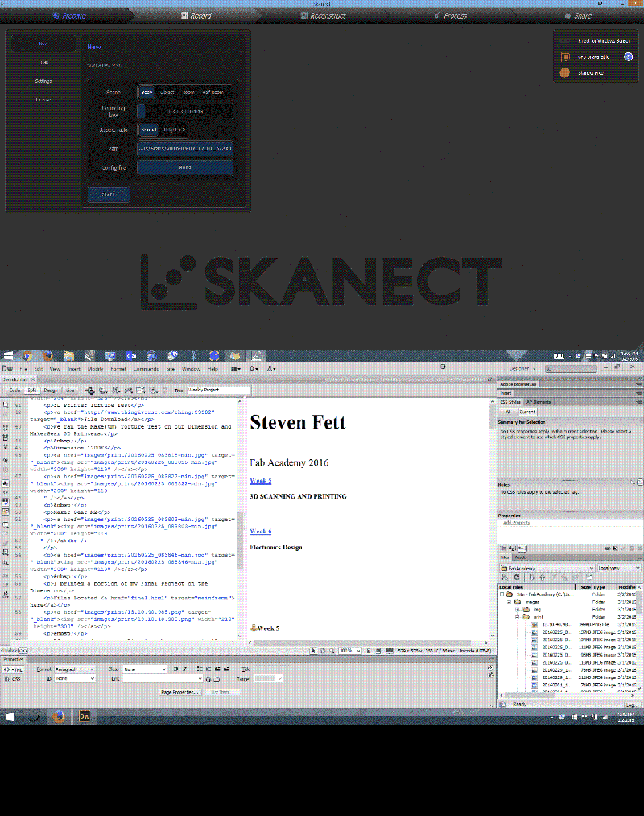This screenshot has width=644, height=816.
Task: Choose the Room scene option
Action: pos(189,92)
